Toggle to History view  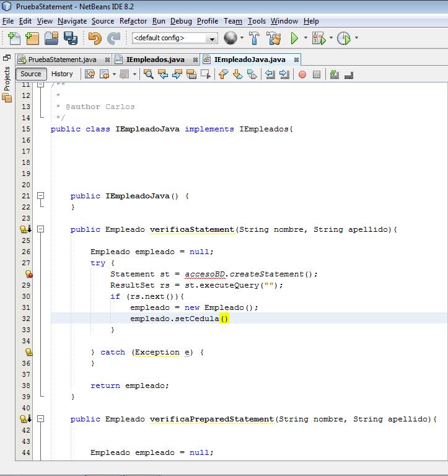(62, 74)
